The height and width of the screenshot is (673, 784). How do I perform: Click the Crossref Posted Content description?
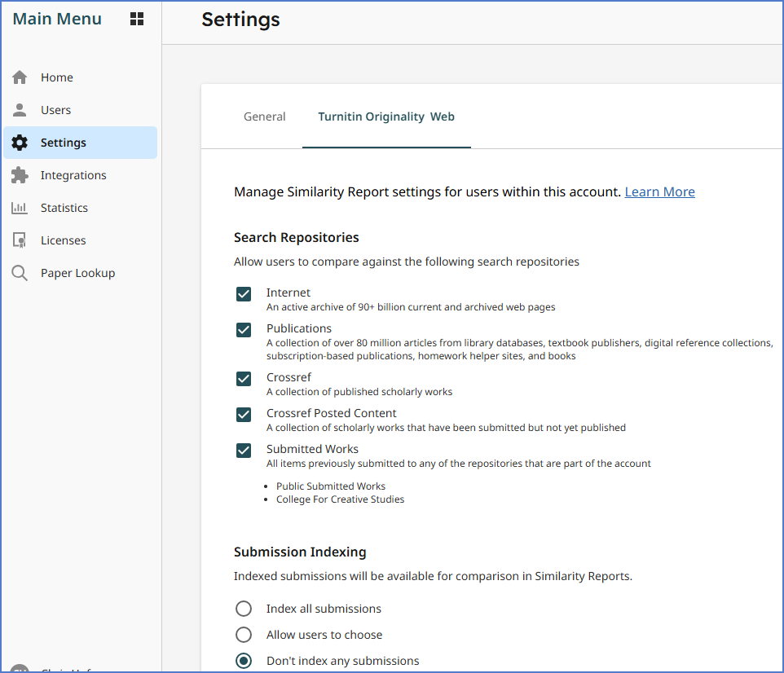click(446, 428)
